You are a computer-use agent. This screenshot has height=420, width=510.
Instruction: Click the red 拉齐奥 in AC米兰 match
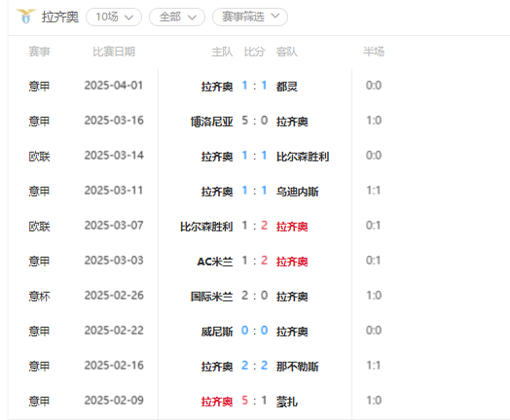(292, 262)
